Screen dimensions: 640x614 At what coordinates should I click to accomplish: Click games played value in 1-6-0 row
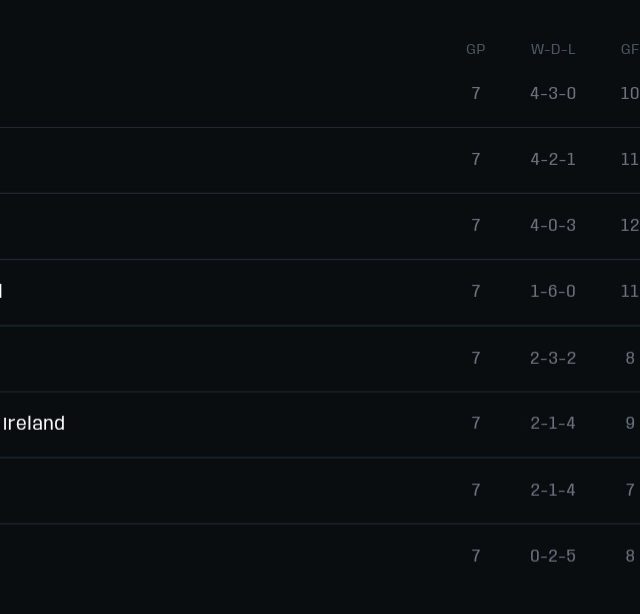click(x=476, y=291)
